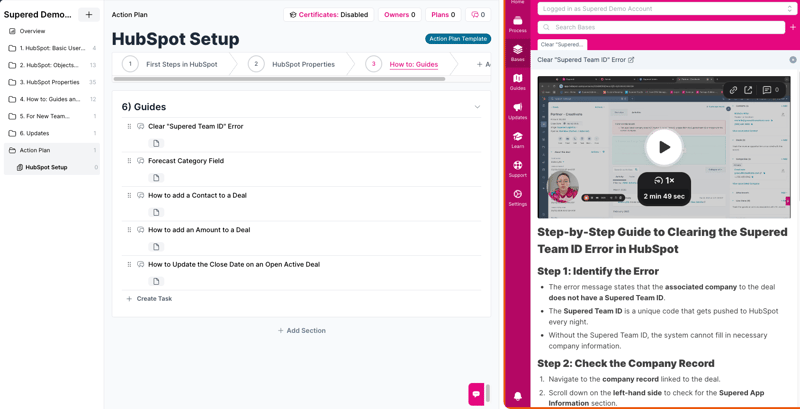
Task: Copy link icon on video overlay
Action: (733, 90)
